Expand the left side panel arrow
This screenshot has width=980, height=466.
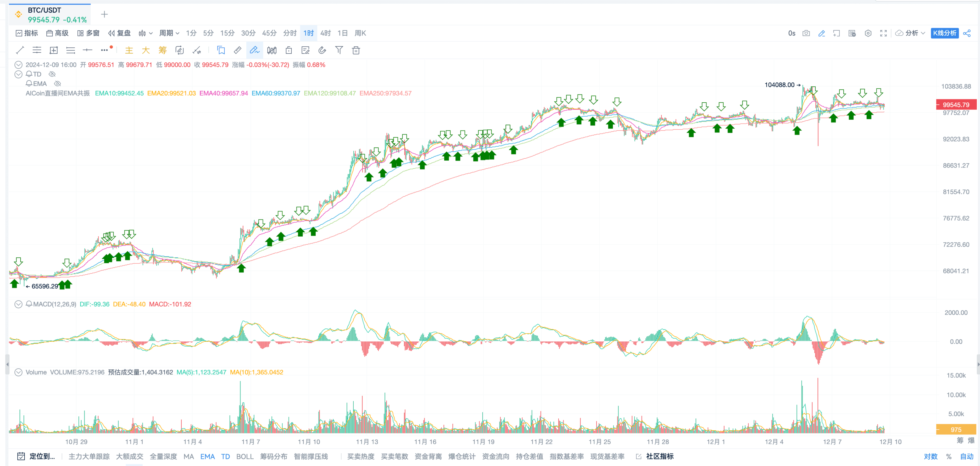7,364
